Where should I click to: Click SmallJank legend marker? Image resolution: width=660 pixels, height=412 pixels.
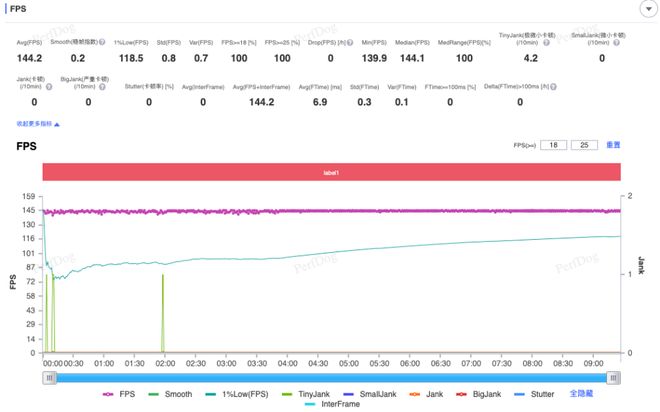[373, 394]
